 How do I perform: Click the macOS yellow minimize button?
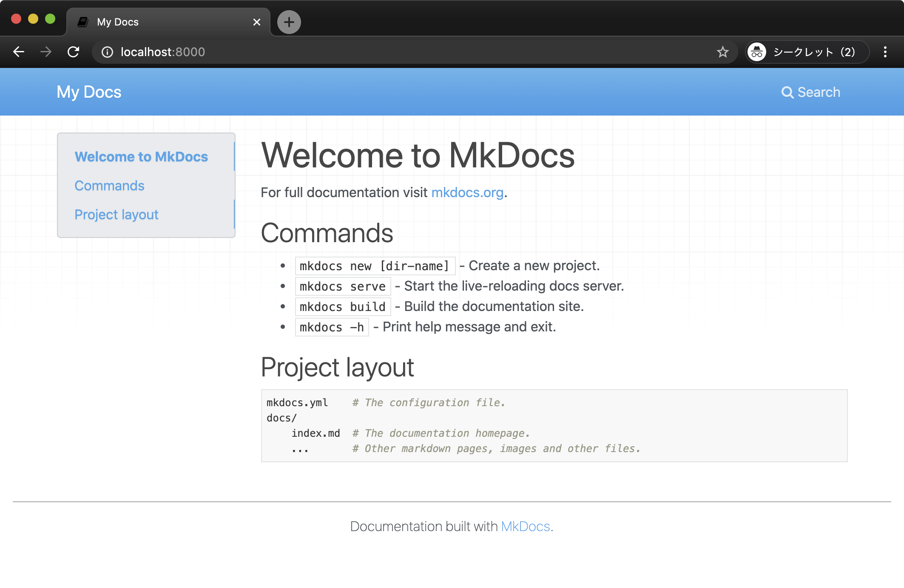[33, 19]
